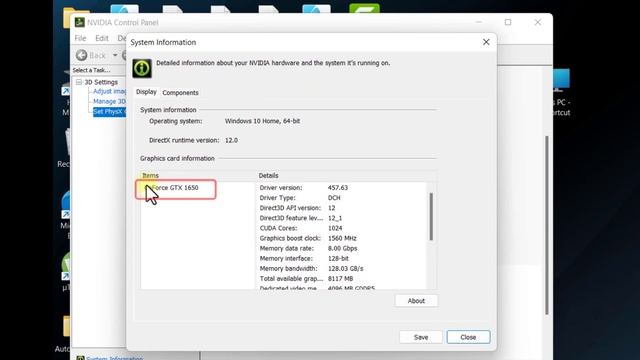Click the details list vertical scrollbar
This screenshot has height=360, width=640.
431,217
